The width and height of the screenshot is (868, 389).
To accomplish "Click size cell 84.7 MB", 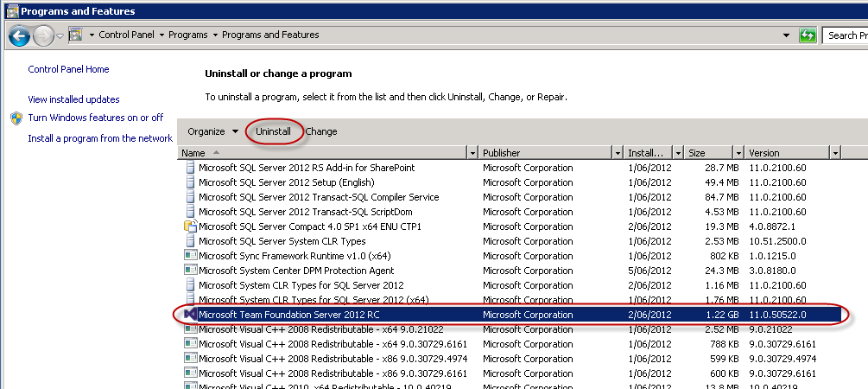I will [721, 197].
